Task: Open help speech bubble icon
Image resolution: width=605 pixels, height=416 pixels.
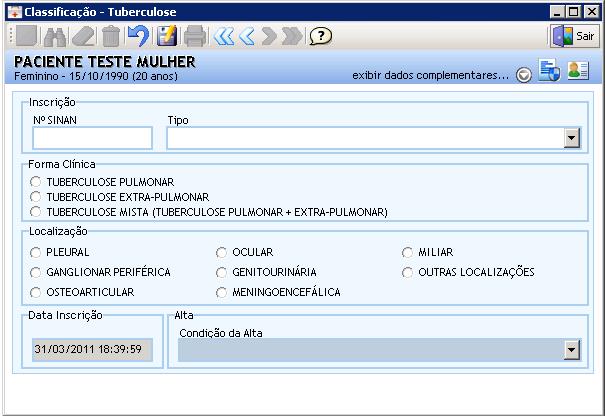Action: 320,36
